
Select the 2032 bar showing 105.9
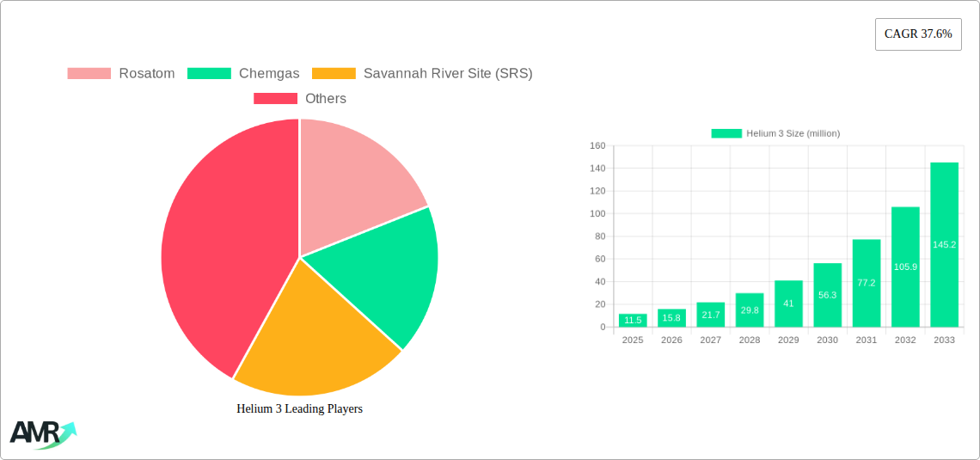tap(905, 267)
